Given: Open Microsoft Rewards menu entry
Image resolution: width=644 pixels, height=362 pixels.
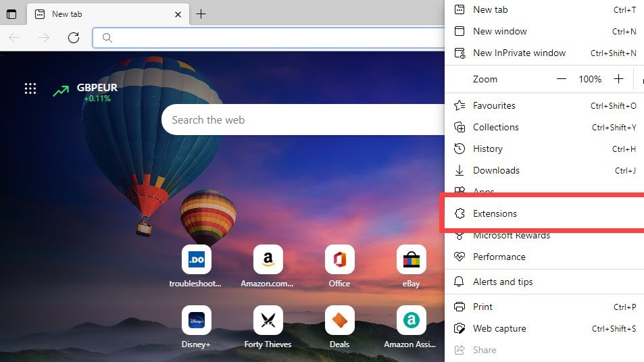Looking at the screenshot, I should click(545, 236).
